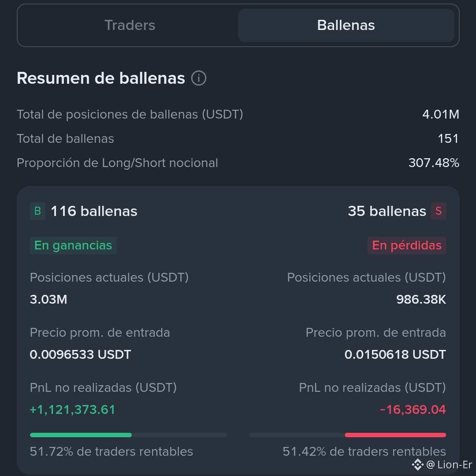Click the En ganancias green tag

click(73, 245)
